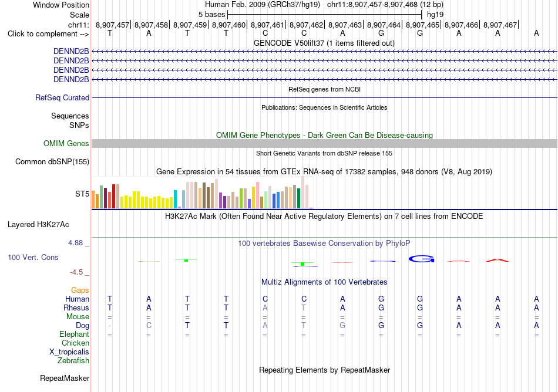Screen dimensions: 558x392
Task: Click the Rhesus alignment row label
Action: pyautogui.click(x=76, y=307)
